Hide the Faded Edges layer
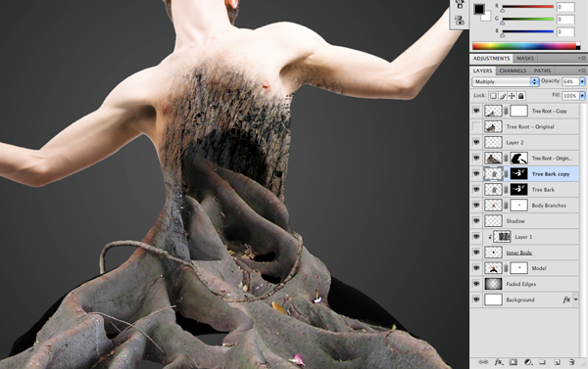The image size is (588, 369). click(476, 284)
